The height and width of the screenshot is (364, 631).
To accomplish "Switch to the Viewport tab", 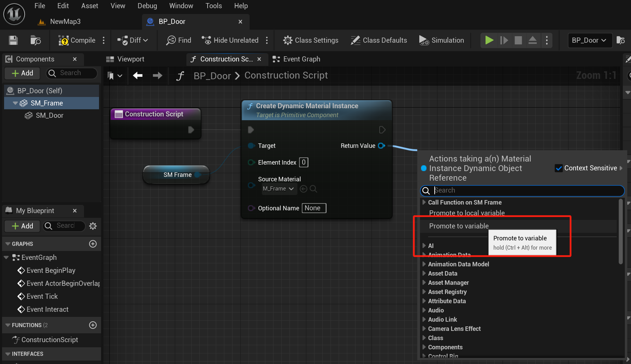I will point(125,59).
